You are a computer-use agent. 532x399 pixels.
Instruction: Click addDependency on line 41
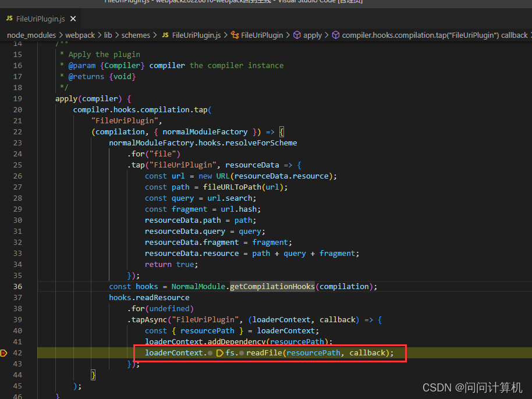click(236, 342)
